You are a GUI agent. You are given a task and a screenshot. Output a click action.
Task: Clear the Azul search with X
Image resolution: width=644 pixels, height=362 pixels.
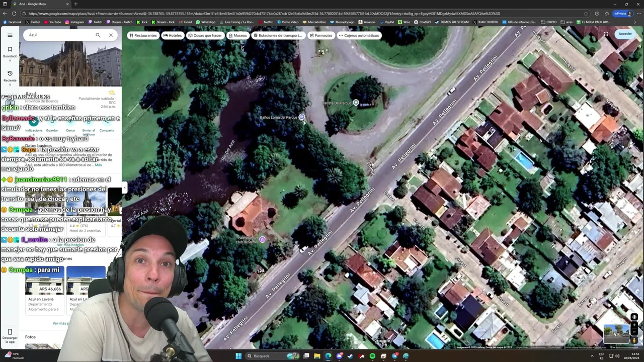coord(111,35)
